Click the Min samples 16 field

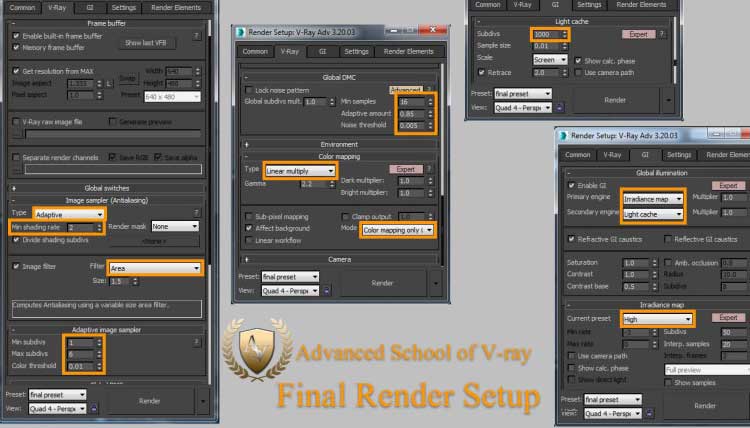point(412,101)
